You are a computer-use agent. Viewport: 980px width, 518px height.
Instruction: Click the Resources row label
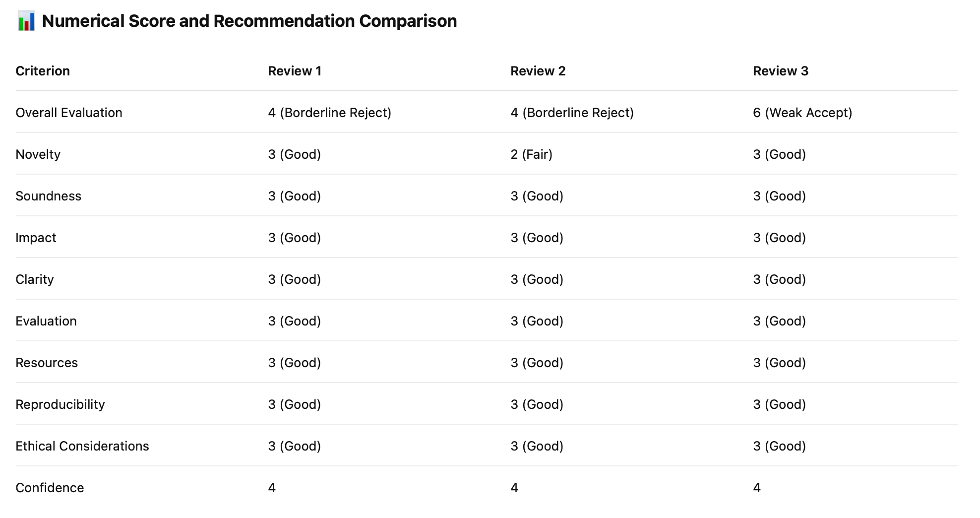click(47, 363)
